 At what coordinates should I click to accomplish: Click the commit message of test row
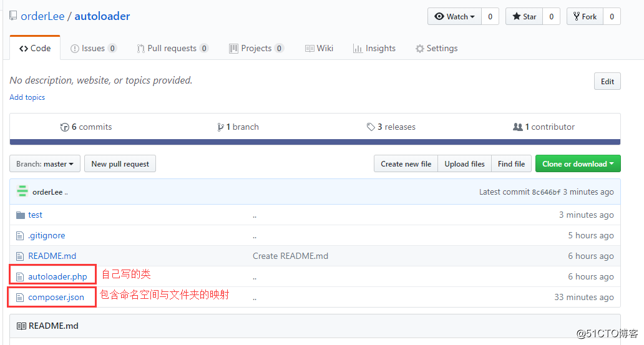point(255,216)
